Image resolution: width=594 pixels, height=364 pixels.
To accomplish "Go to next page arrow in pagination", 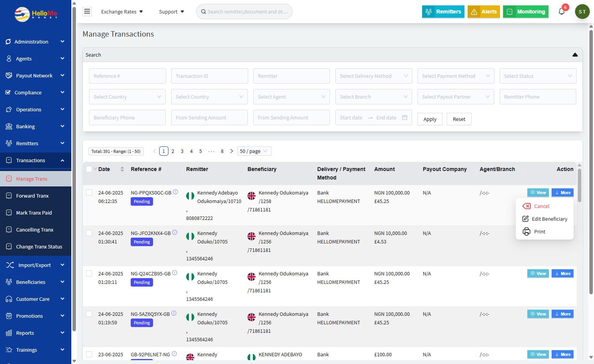I will click(231, 151).
